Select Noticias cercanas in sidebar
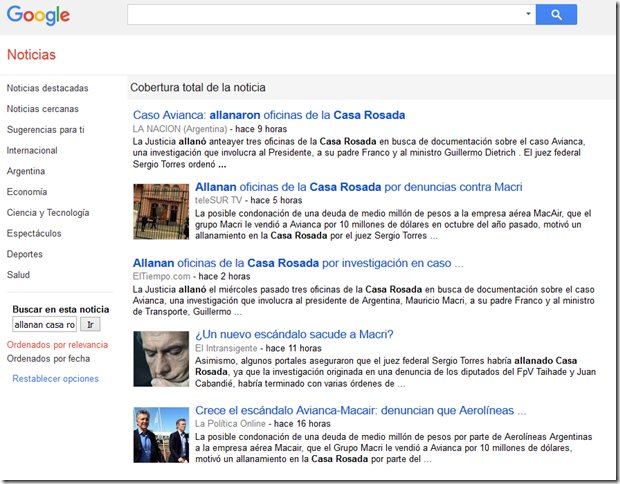This screenshot has width=620, height=484. (43, 109)
